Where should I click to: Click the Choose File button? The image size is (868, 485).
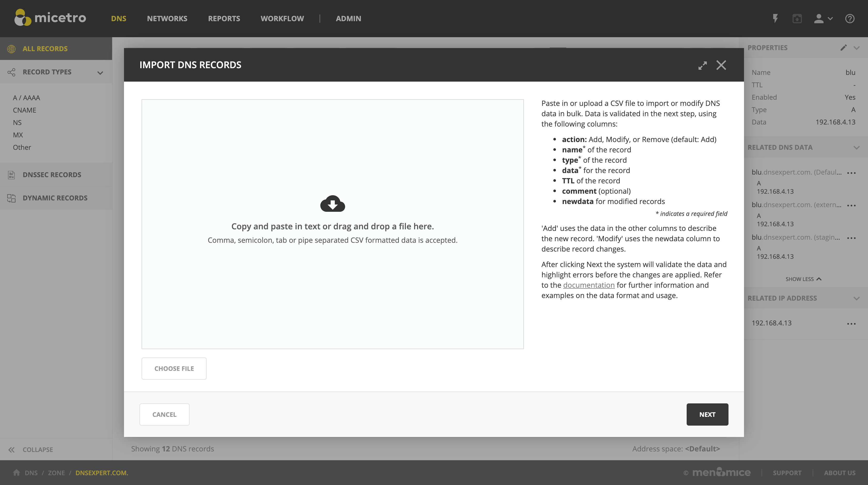click(174, 369)
